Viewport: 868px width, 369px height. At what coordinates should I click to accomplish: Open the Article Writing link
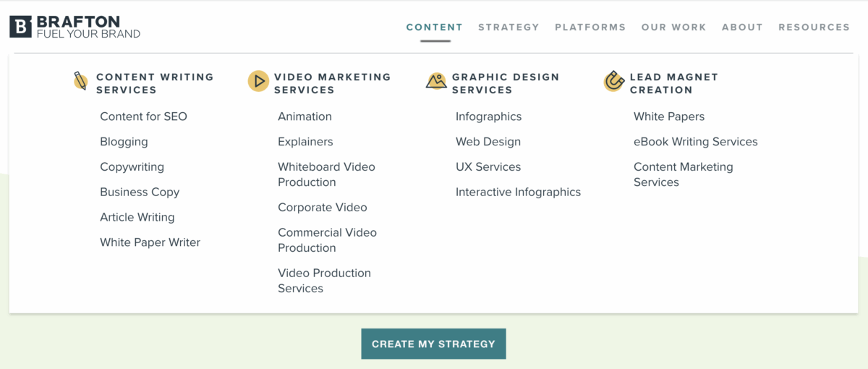pyautogui.click(x=137, y=217)
